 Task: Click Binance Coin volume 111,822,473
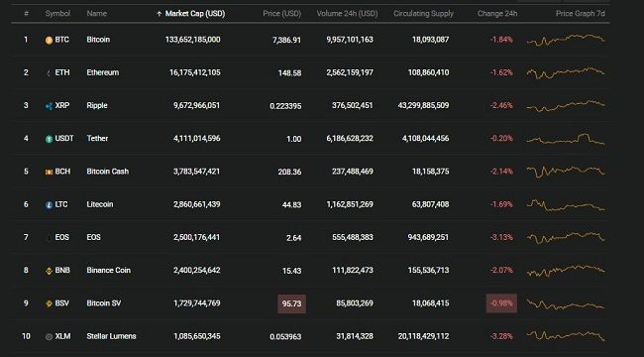pos(353,270)
